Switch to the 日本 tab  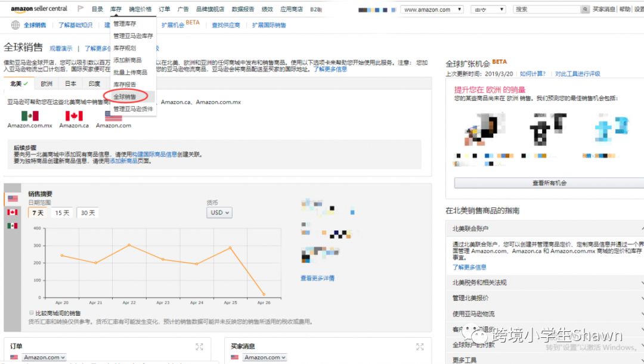[70, 84]
